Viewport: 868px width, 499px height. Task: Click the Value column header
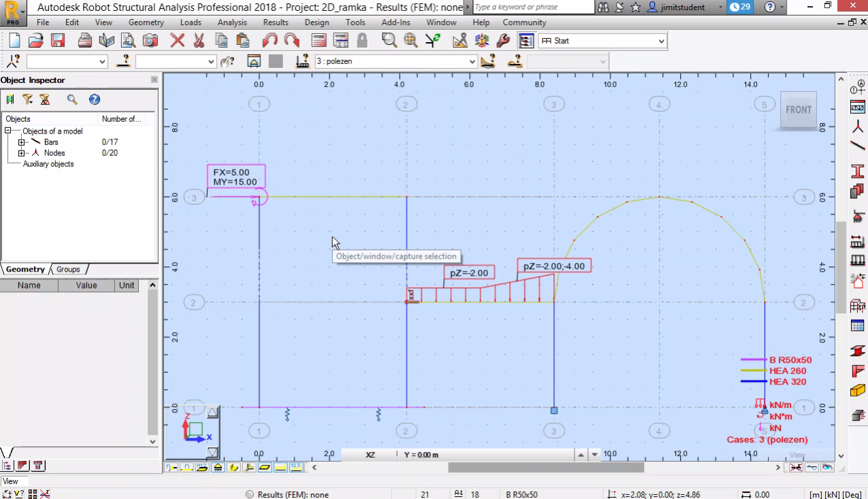[86, 285]
